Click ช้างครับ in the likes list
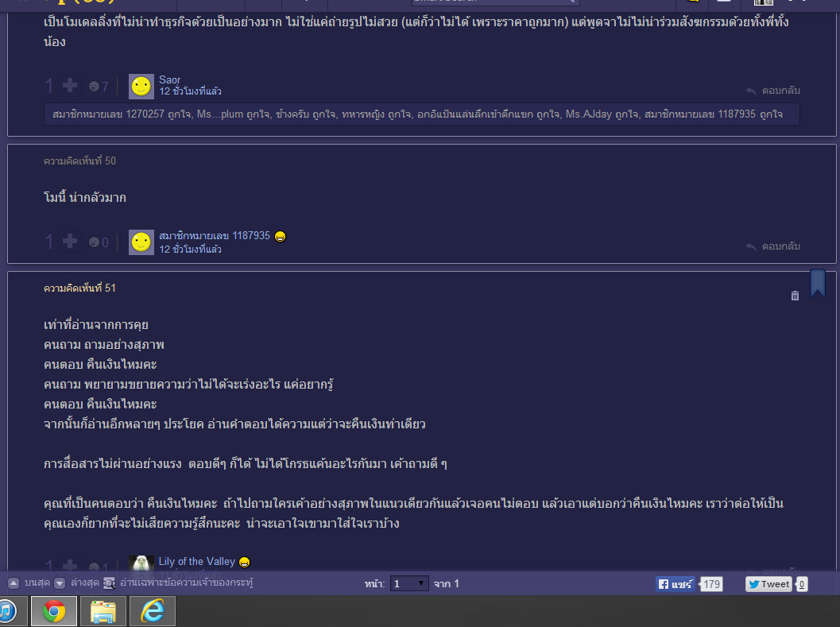 tap(292, 114)
